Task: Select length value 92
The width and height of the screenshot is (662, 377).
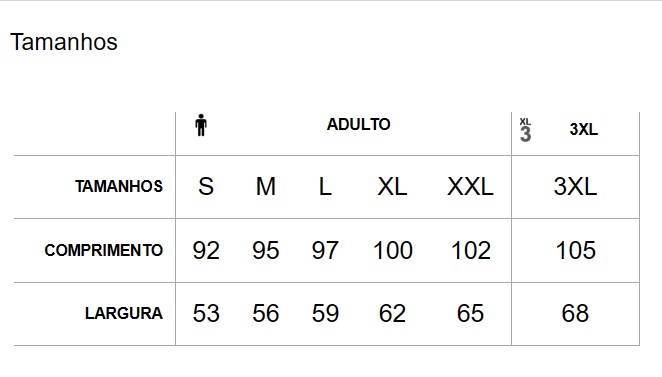Action: 206,250
